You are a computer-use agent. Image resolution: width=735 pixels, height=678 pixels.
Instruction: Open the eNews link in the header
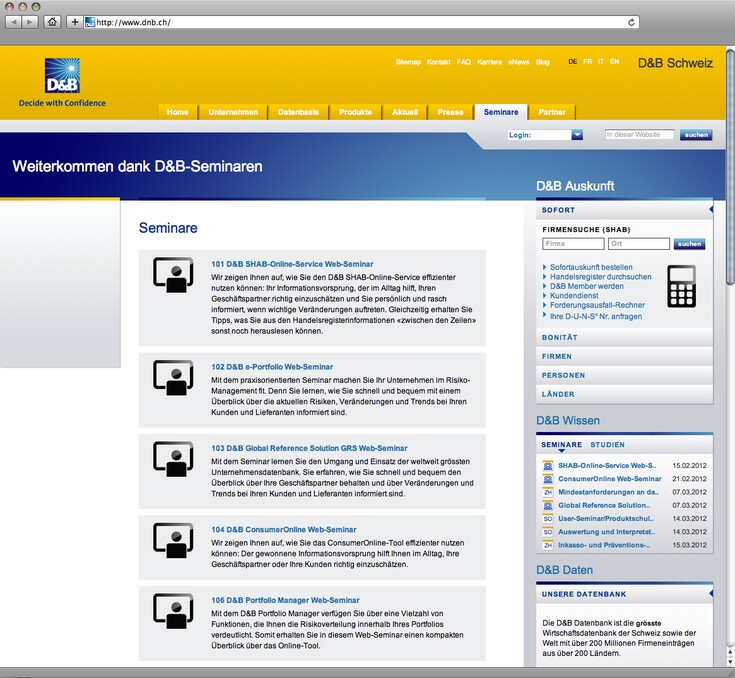pyautogui.click(x=518, y=62)
